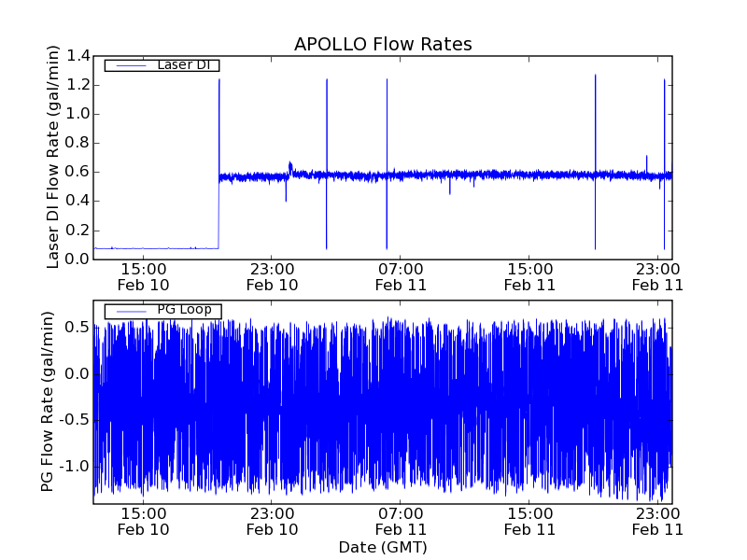Viewport: 747px width, 560px height.
Task: Click the Laser DI Flow Rate axis label
Action: point(53,157)
